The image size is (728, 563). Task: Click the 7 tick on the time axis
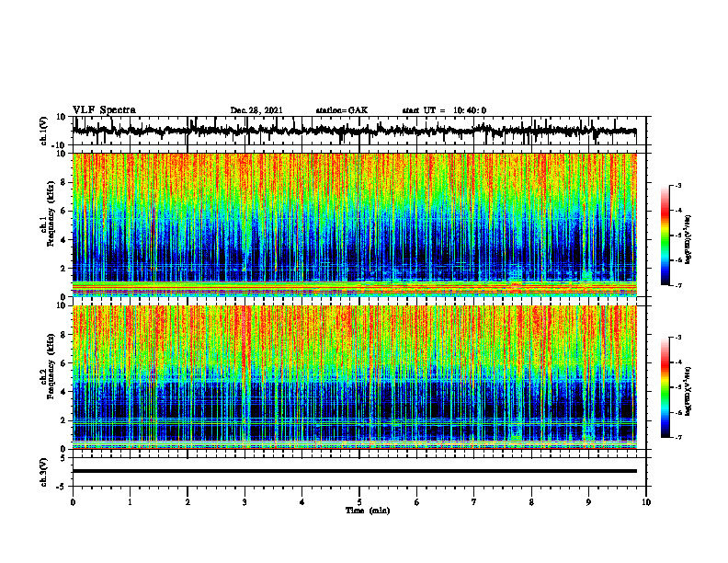coord(474,502)
